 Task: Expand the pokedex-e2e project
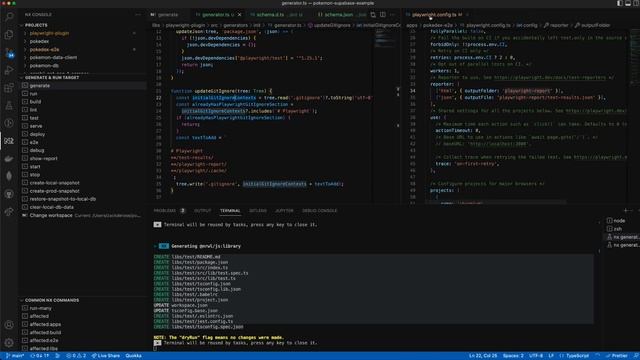[x=25, y=49]
